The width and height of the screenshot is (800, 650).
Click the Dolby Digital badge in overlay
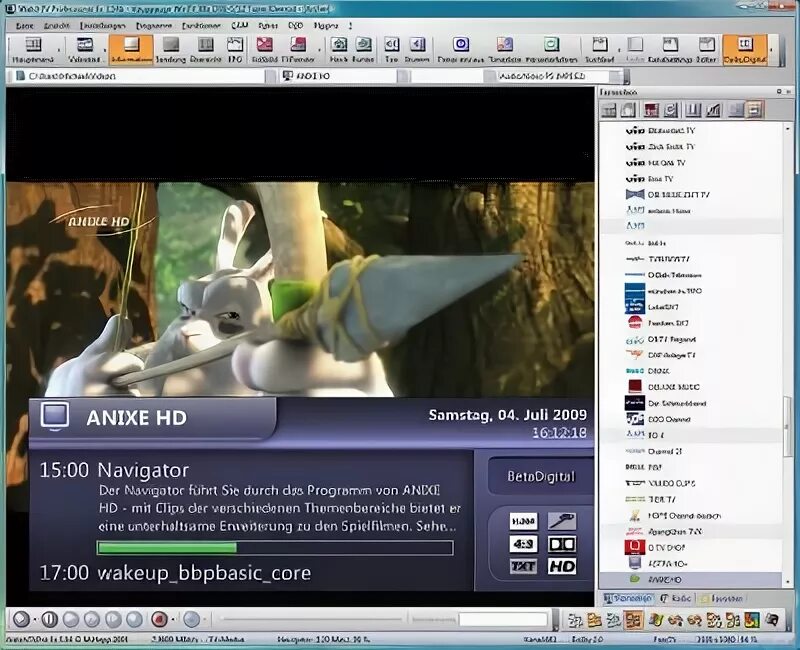562,544
